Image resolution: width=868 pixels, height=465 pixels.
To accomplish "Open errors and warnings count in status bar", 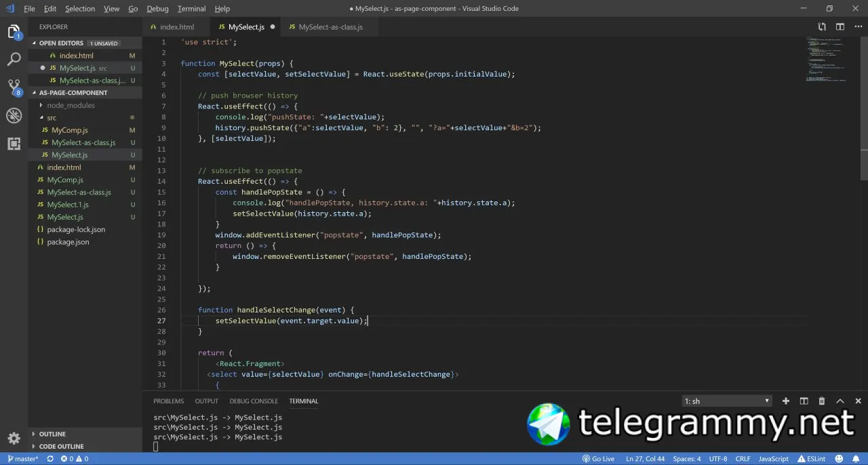I will coord(75,459).
